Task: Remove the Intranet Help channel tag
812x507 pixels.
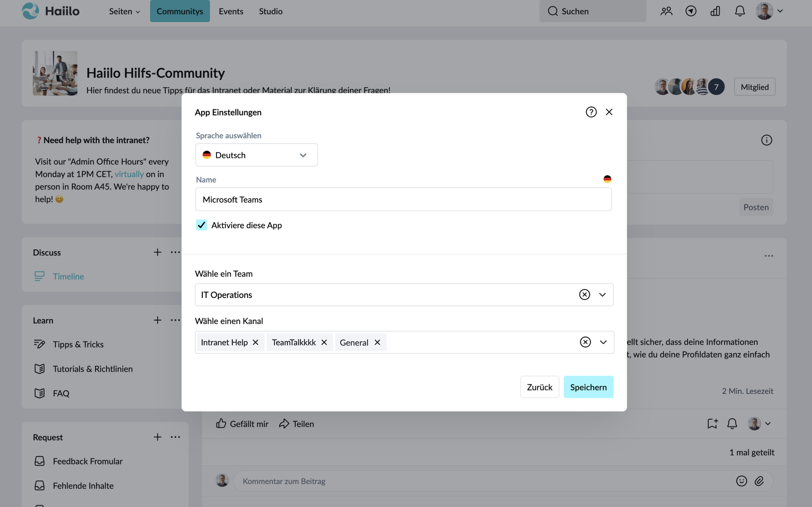Action: pos(256,342)
